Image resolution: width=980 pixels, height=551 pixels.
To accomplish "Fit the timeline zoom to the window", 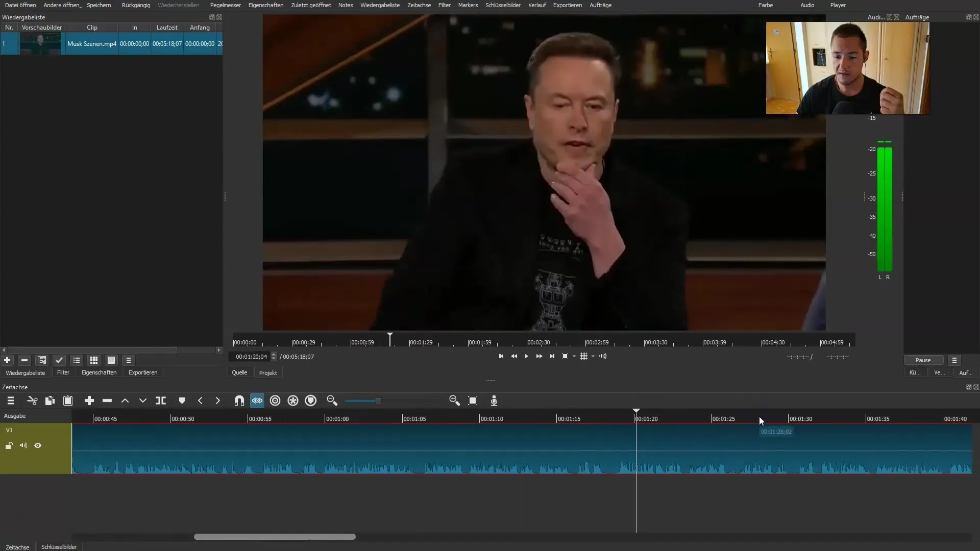I will [473, 401].
